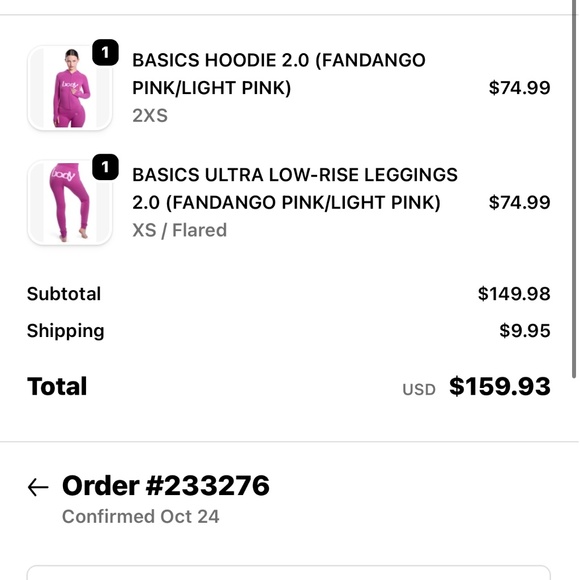Click the Total label

tap(57, 387)
